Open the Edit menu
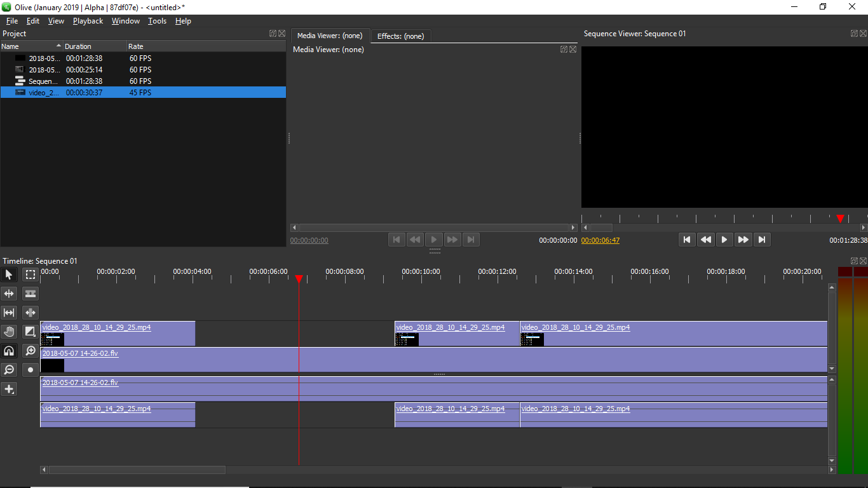This screenshot has width=868, height=488. (33, 21)
